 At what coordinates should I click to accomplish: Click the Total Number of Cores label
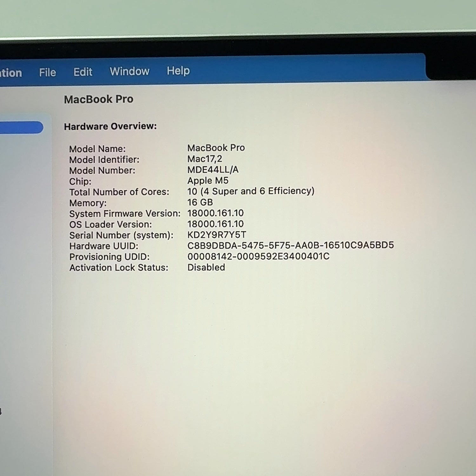119,192
